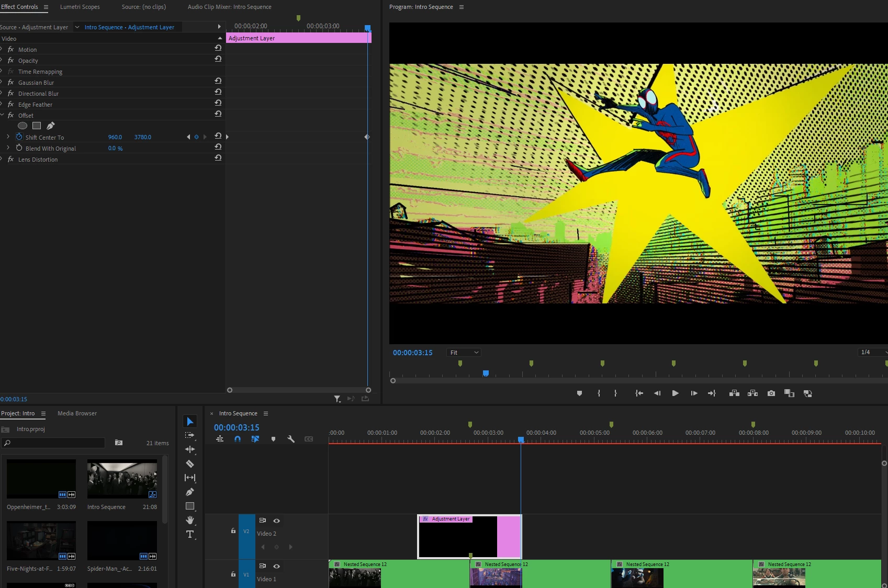Click Effect Controls zoom bar right handle
888x588 pixels.
coord(368,390)
